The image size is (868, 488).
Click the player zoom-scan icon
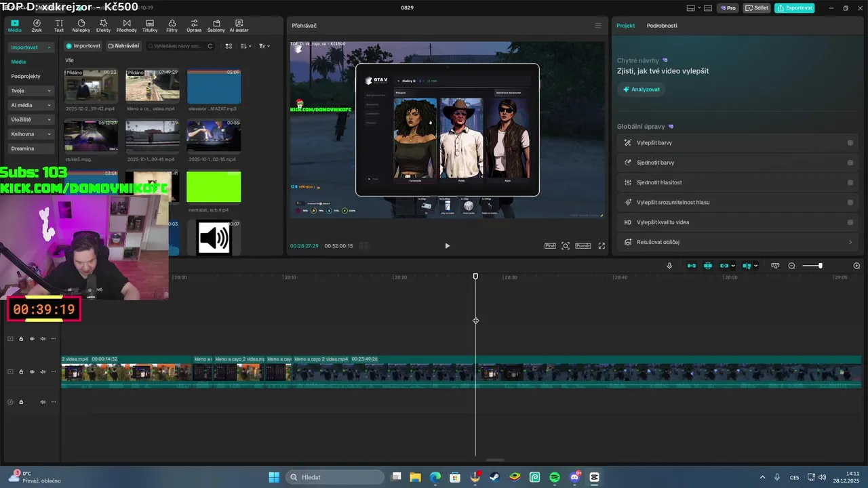(566, 246)
